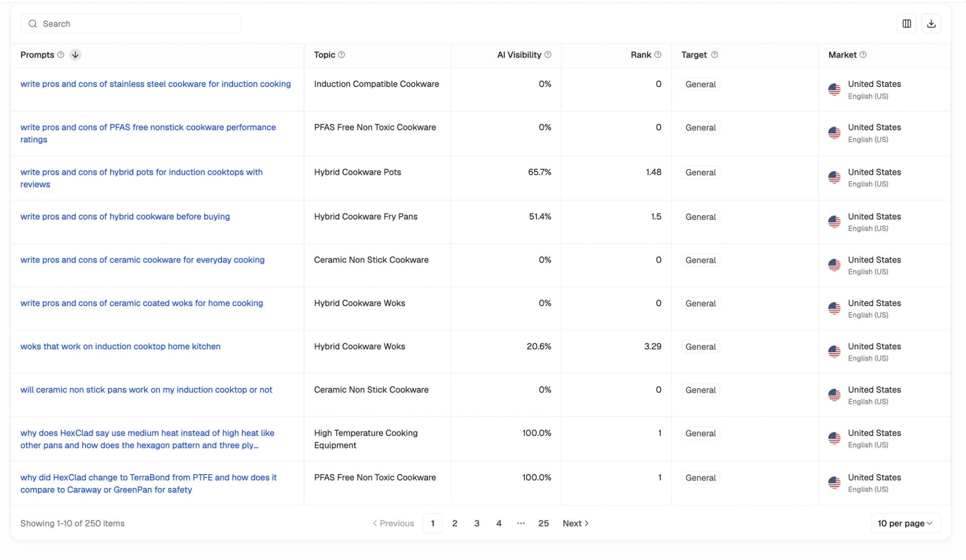Viewport: 966px width, 560px height.
Task: Open the hybrid pots for induction cooktops prompt
Action: pos(141,178)
